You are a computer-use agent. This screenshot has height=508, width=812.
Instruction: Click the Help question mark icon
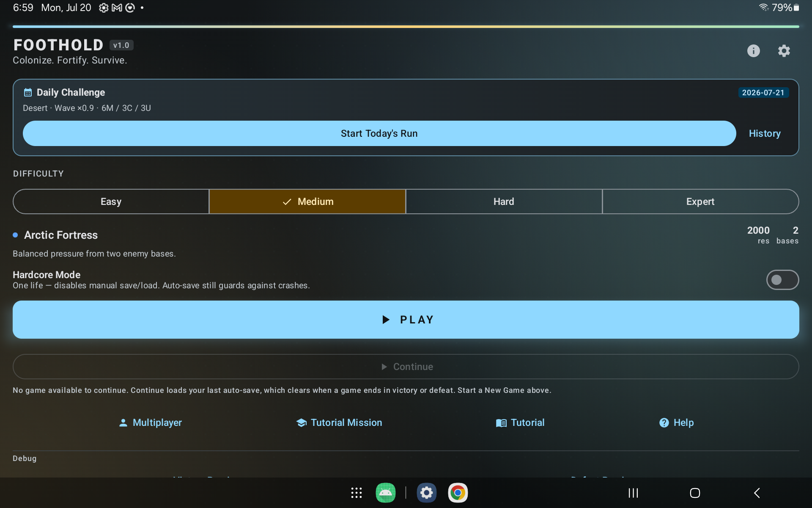(x=664, y=422)
